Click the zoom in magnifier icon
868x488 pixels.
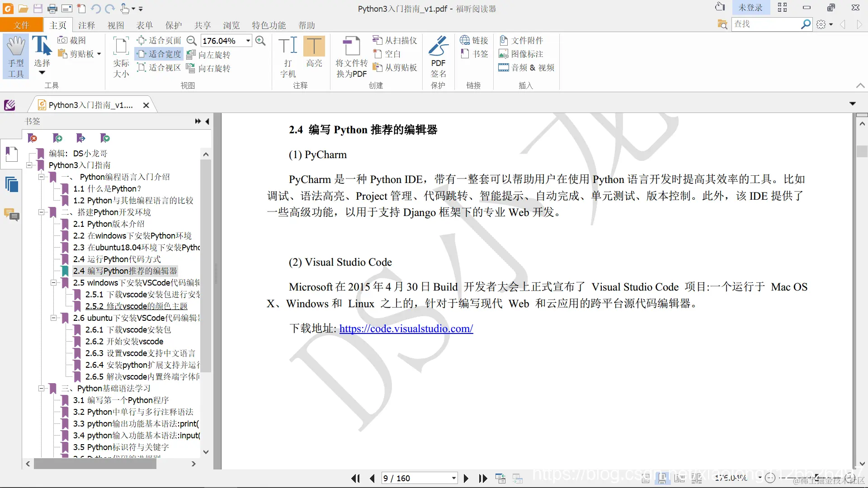coord(260,41)
